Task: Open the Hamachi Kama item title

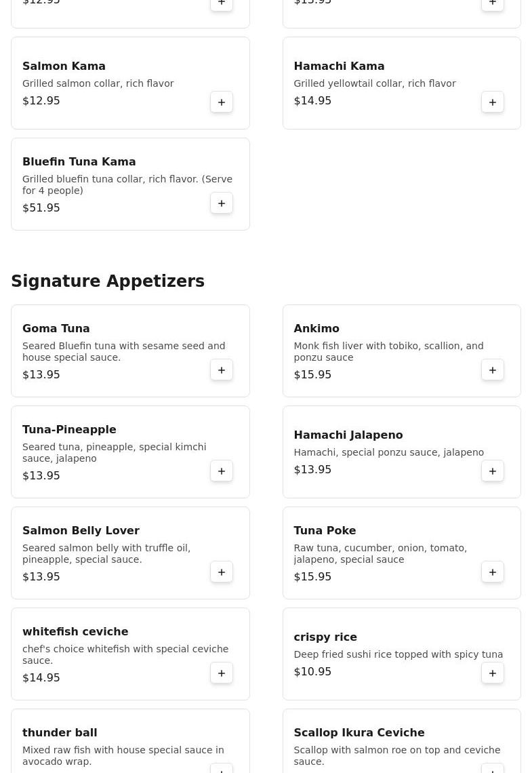Action: click(339, 66)
